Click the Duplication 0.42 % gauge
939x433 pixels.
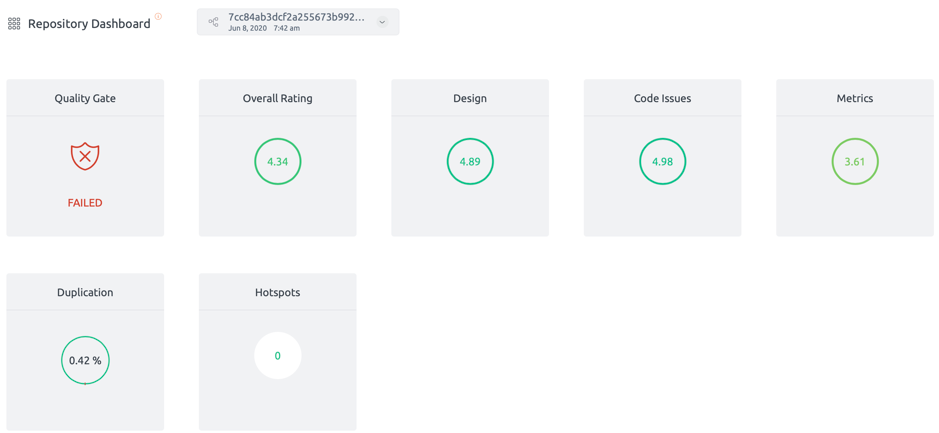pyautogui.click(x=85, y=361)
